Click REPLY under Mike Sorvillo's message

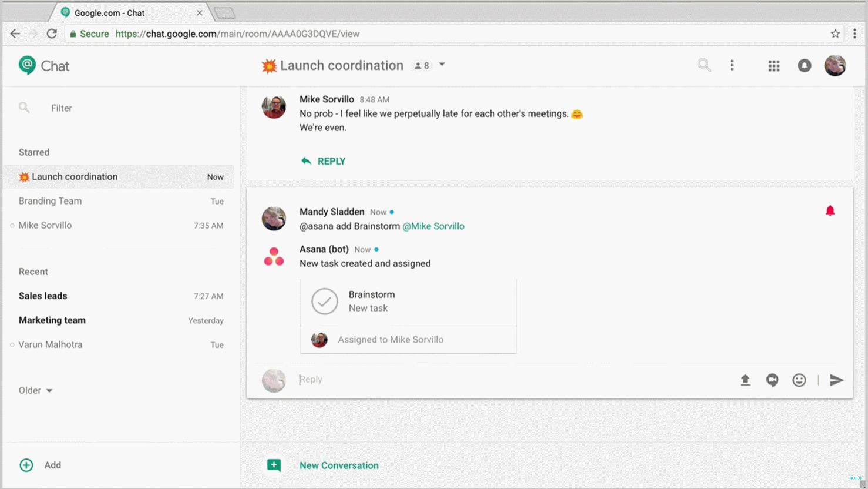tap(324, 161)
